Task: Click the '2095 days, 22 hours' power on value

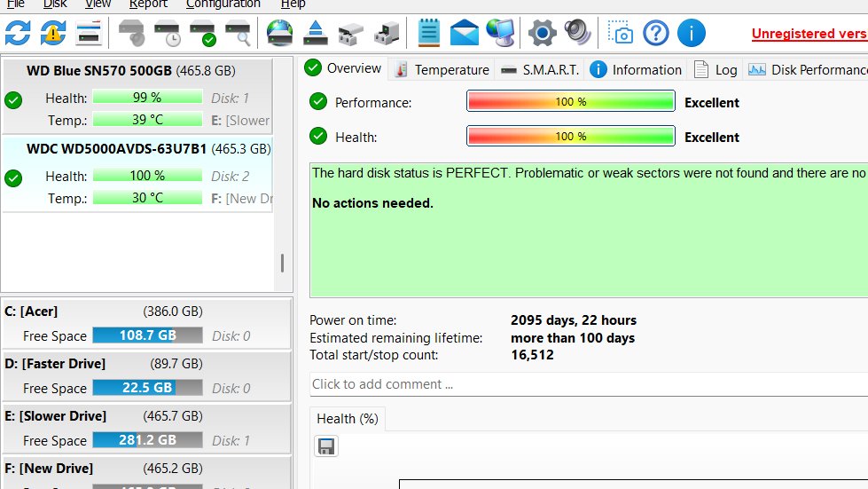Action: pyautogui.click(x=574, y=320)
